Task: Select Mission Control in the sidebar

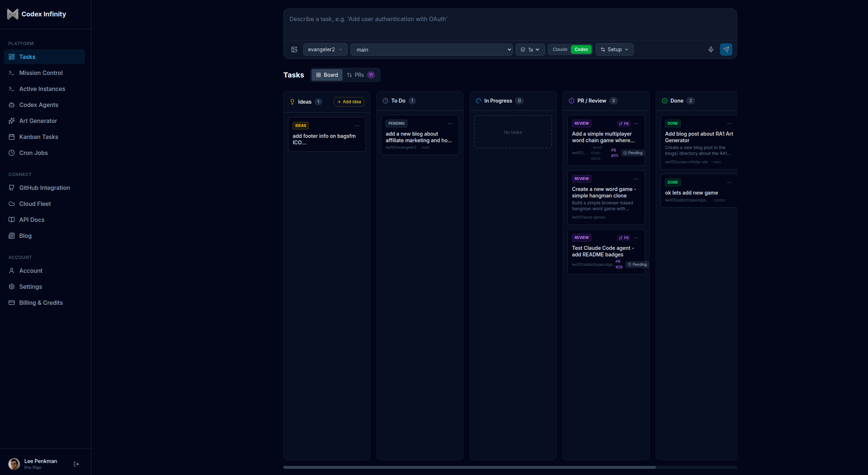Action: [40, 73]
